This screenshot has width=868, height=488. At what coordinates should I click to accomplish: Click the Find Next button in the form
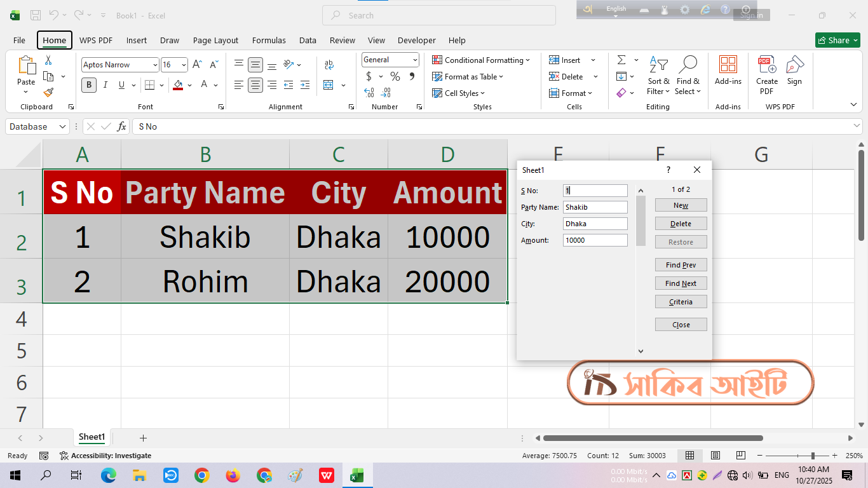681,283
